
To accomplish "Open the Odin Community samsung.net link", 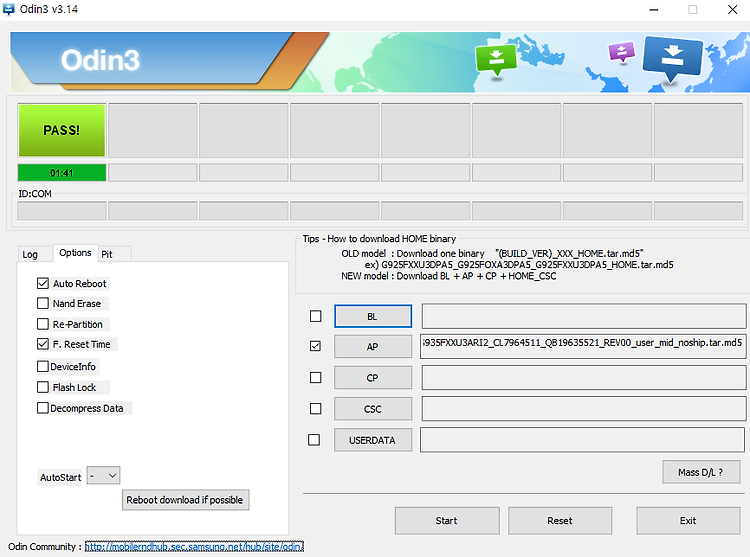I will [194, 546].
